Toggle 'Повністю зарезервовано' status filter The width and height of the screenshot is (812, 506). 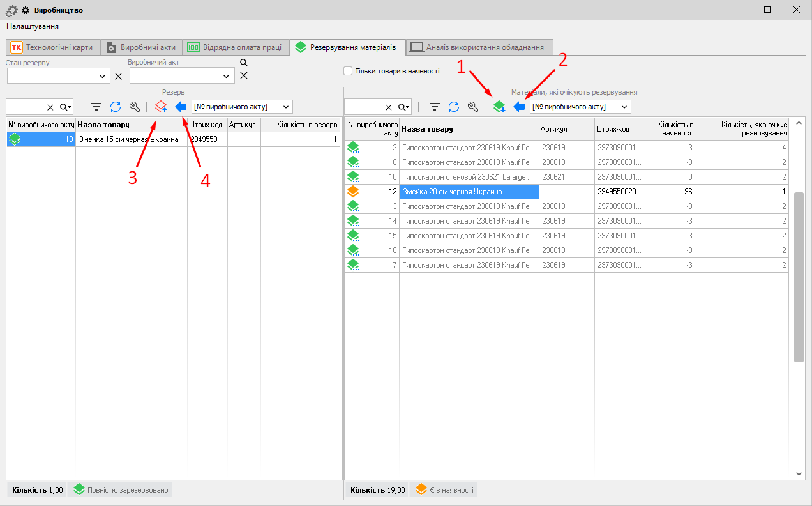120,490
